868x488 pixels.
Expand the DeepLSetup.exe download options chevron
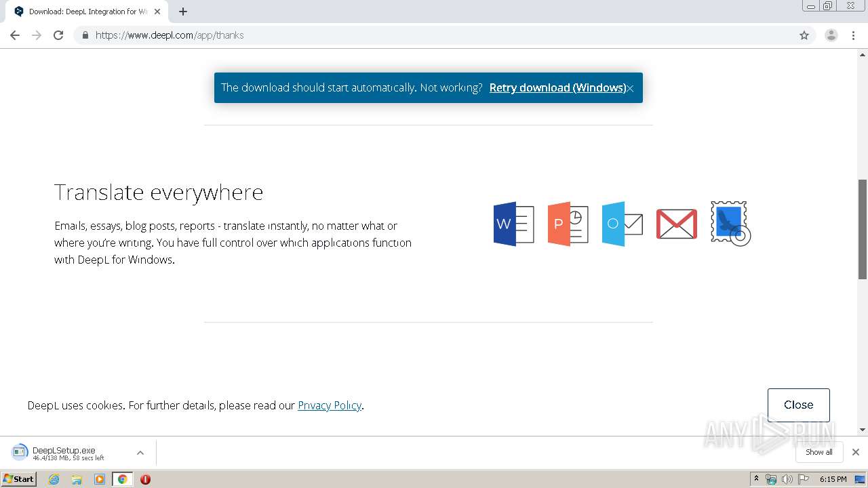click(140, 453)
